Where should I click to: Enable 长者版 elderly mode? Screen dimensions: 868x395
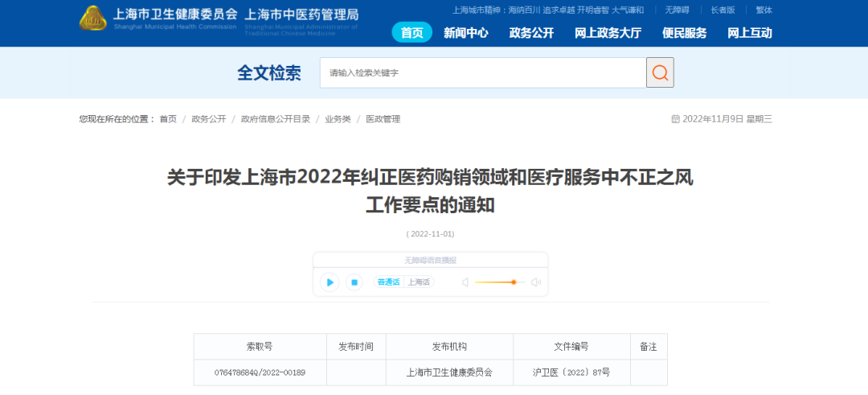pyautogui.click(x=723, y=10)
